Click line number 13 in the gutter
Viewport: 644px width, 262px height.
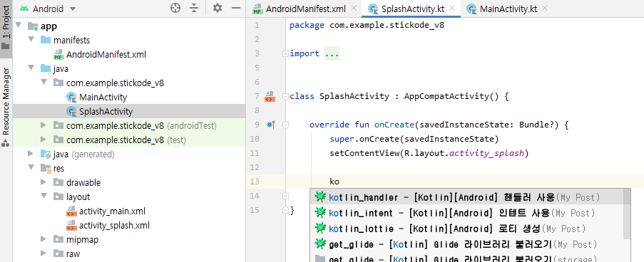(x=255, y=182)
